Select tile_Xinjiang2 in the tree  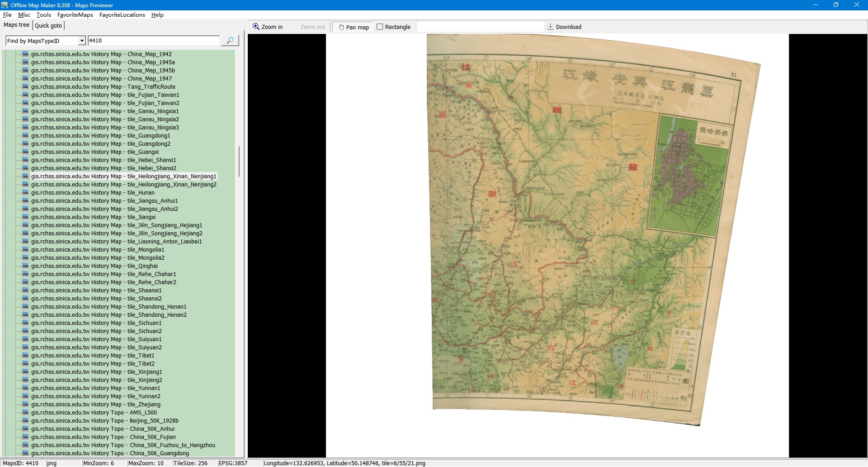(x=97, y=380)
